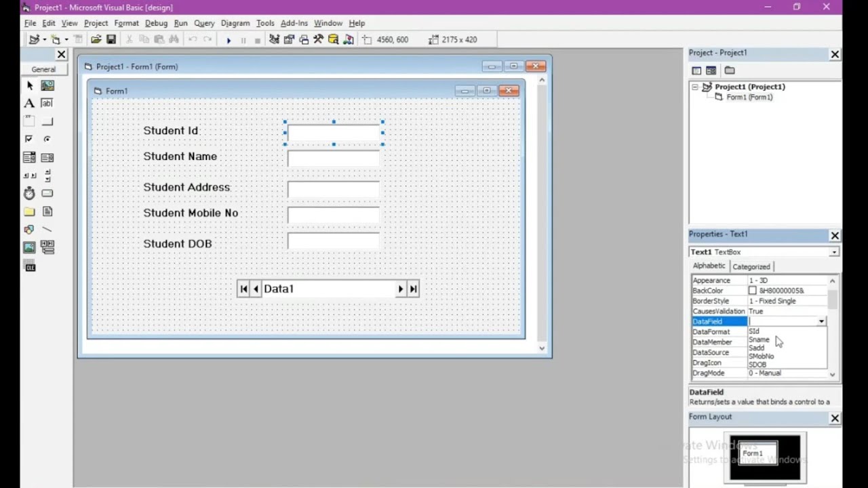Screen dimensions: 868x488
Task: Click the Form1 thumbnail in Form Layout
Action: click(x=757, y=453)
